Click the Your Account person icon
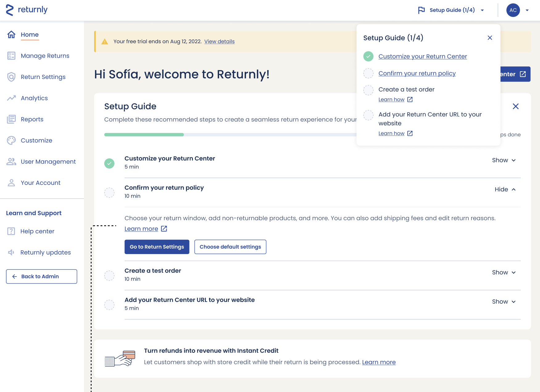Viewport: 540px width, 392px height. 11,183
